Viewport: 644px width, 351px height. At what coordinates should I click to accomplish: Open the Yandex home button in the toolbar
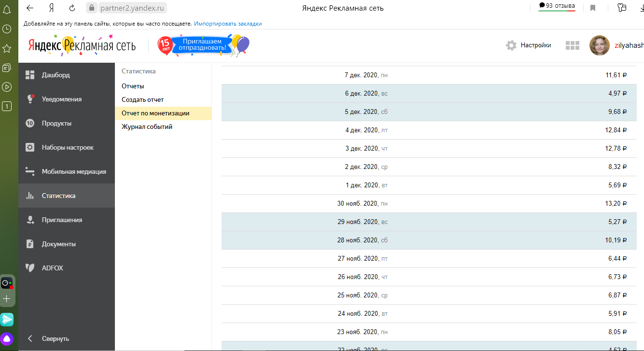point(51,8)
